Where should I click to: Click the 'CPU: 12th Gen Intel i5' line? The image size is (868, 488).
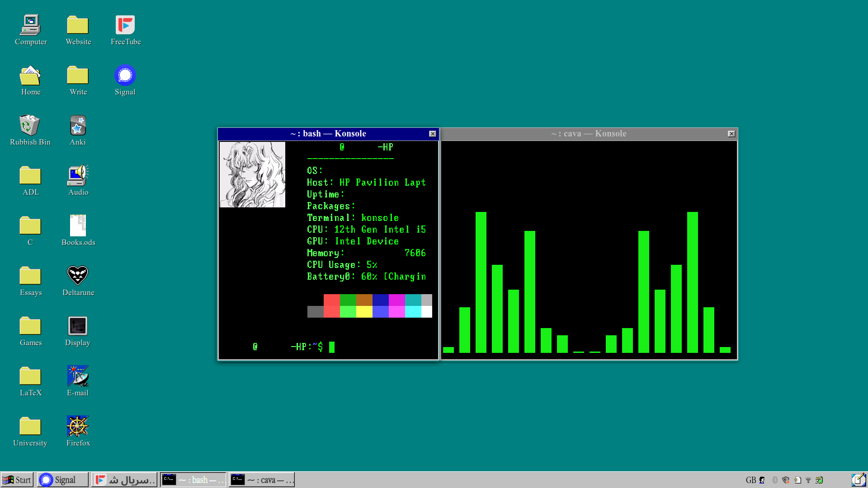coord(367,230)
